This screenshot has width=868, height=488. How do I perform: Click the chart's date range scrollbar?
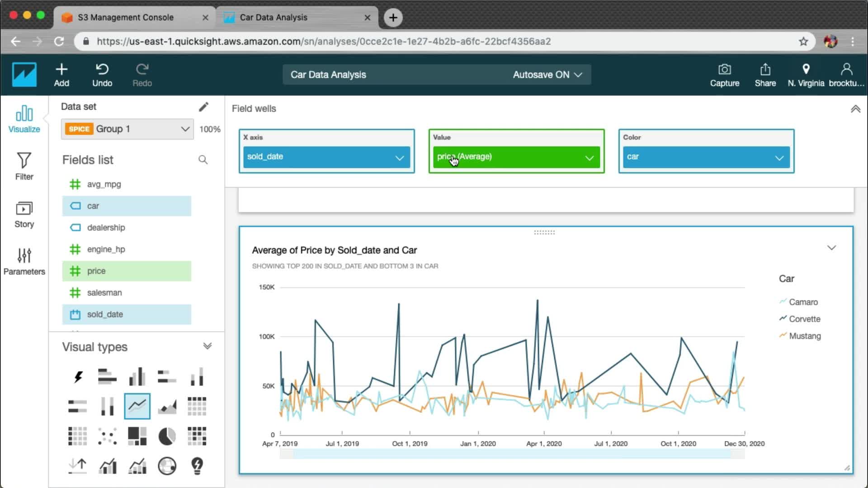coord(512,454)
